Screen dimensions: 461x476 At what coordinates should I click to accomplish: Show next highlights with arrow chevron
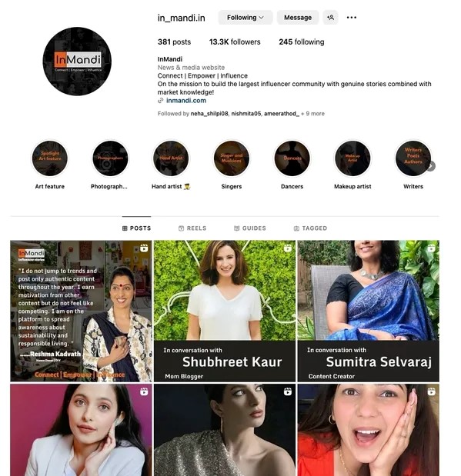tap(431, 166)
